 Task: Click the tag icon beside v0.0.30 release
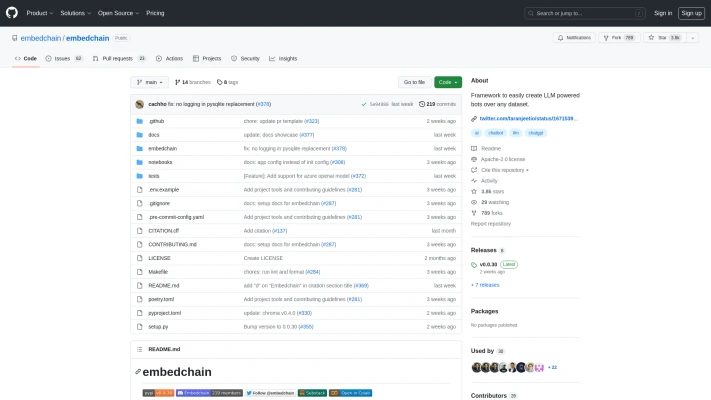[x=474, y=264]
